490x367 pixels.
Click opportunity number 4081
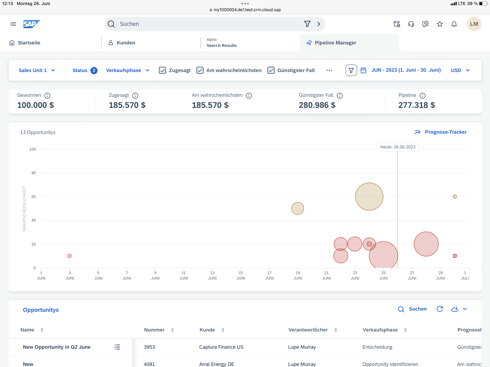[x=149, y=364]
